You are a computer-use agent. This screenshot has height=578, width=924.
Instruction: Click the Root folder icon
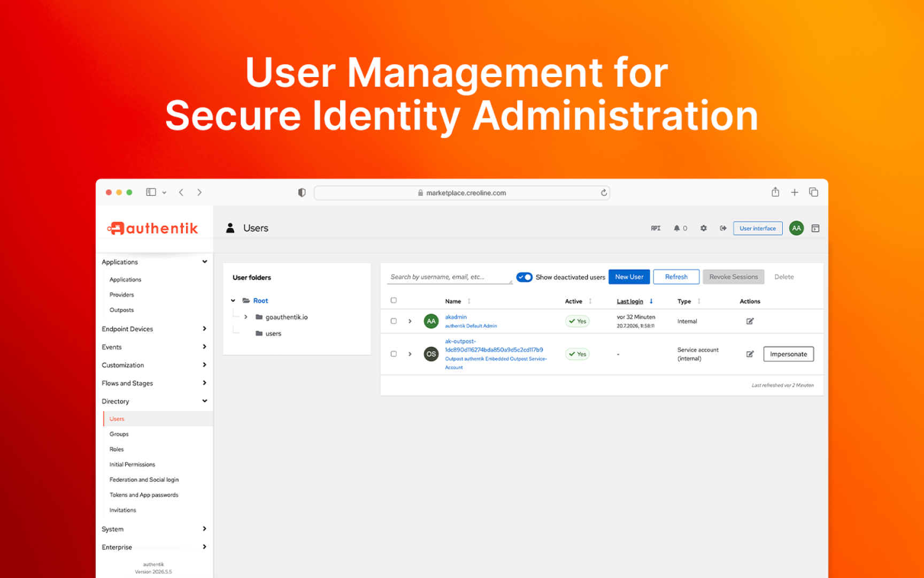(x=247, y=301)
